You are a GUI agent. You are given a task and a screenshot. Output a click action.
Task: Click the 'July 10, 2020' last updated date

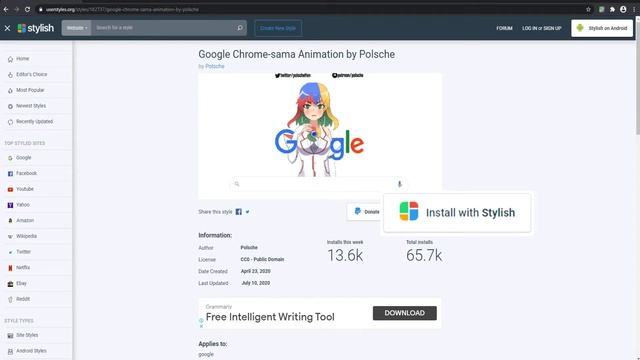(x=256, y=283)
